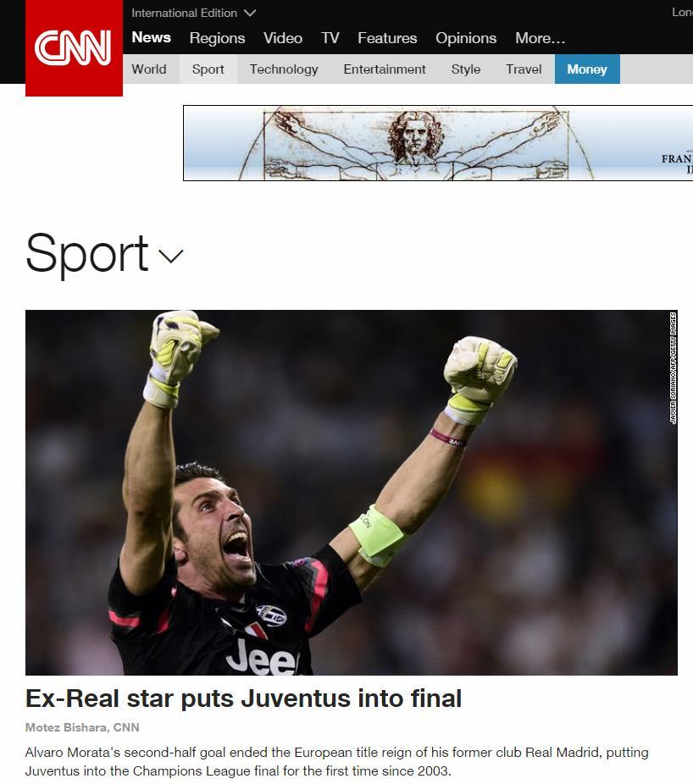Open the Vitruvian Man banner ad
The height and width of the screenshot is (784, 693).
[x=438, y=143]
